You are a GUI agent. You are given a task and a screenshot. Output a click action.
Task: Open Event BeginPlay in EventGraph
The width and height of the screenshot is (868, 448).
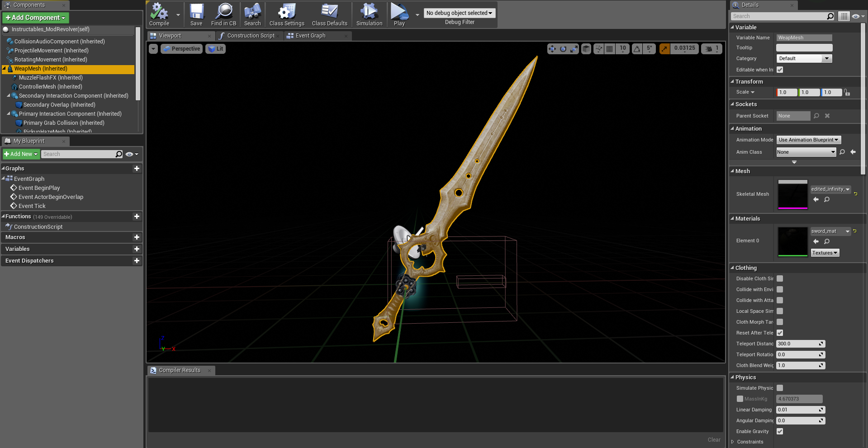click(x=39, y=188)
